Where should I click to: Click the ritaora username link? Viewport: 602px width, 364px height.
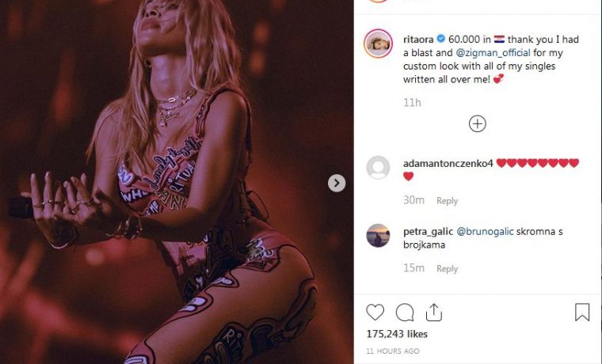(x=418, y=39)
